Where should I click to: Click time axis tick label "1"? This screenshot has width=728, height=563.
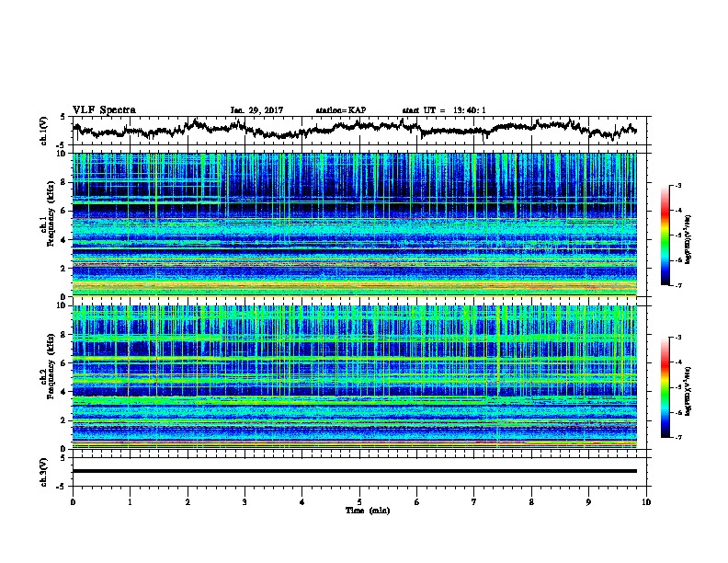point(130,502)
